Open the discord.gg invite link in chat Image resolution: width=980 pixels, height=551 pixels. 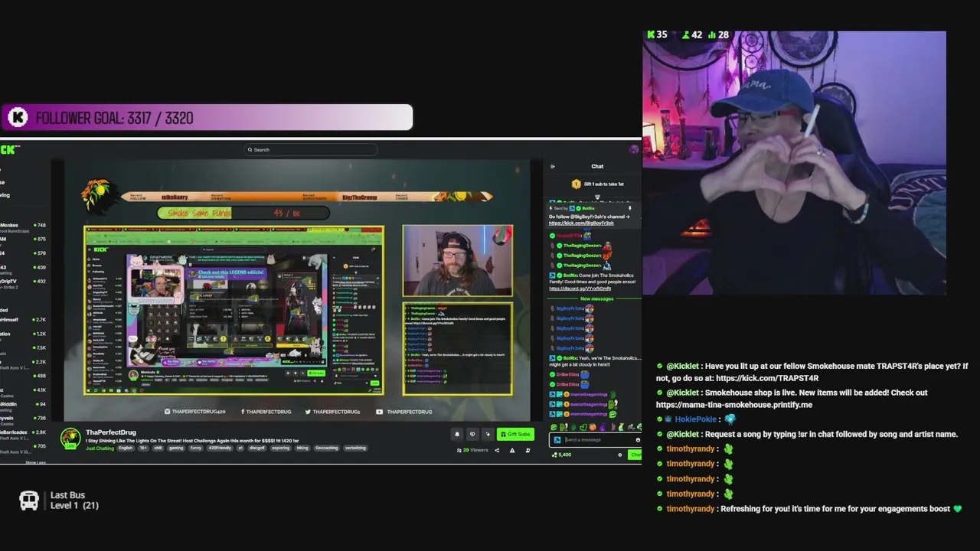(x=580, y=289)
